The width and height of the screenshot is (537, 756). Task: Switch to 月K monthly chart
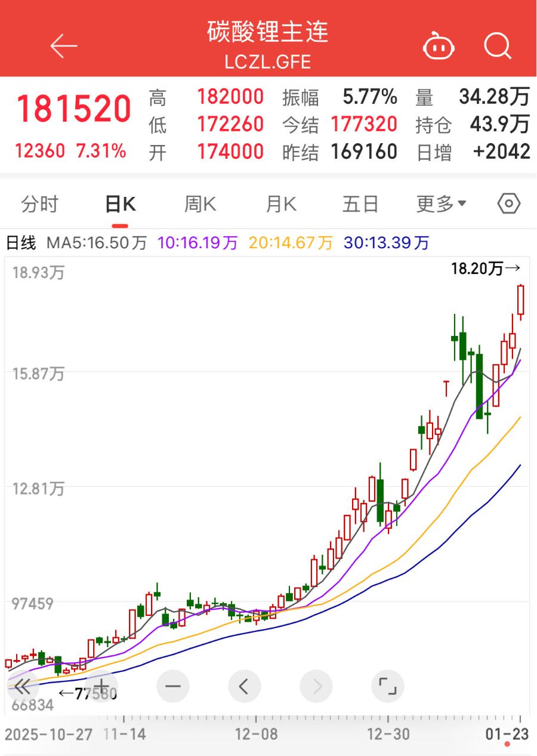[x=280, y=204]
